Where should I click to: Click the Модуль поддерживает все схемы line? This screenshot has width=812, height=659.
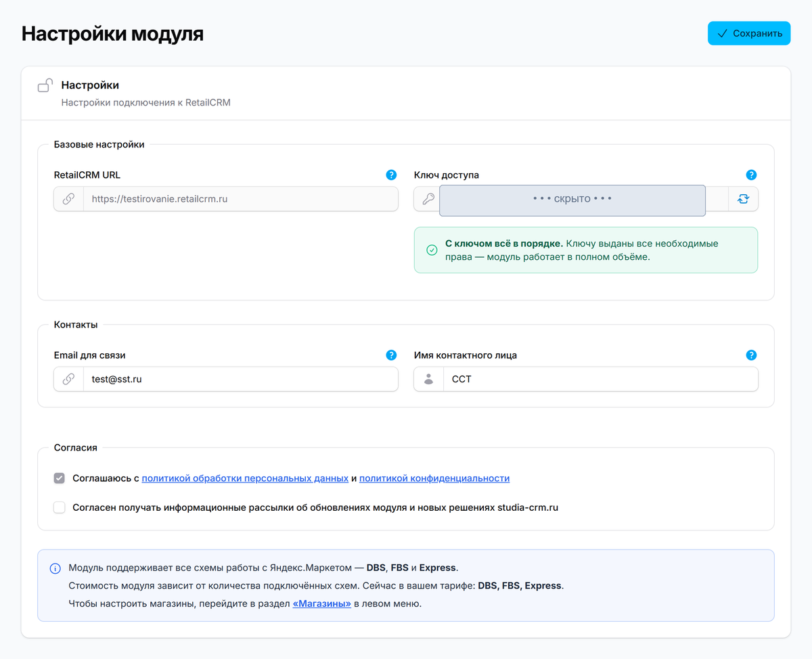click(264, 567)
